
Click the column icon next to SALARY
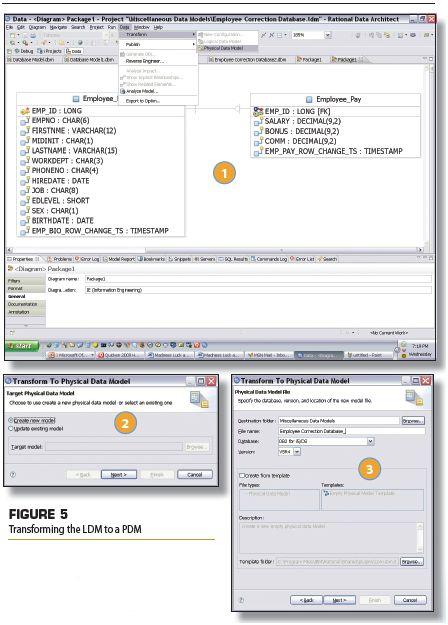coord(258,122)
